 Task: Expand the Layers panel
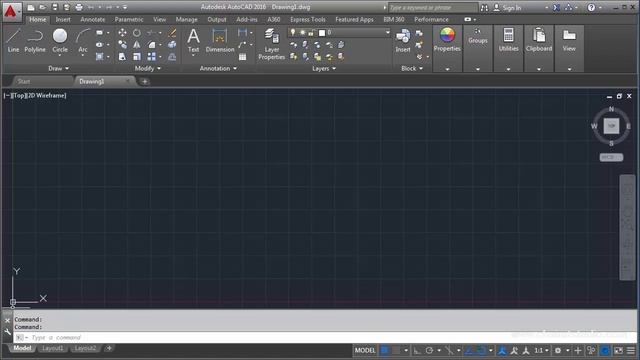pyautogui.click(x=324, y=69)
